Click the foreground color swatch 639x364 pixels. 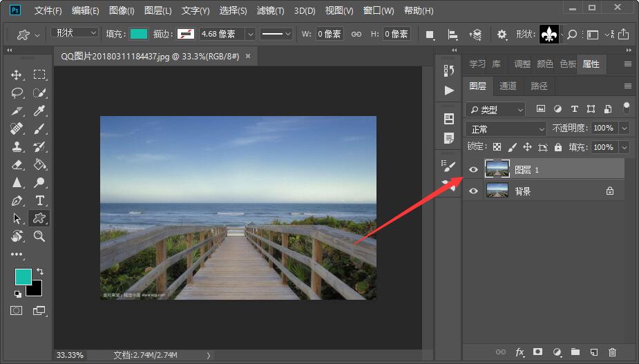pos(23,277)
